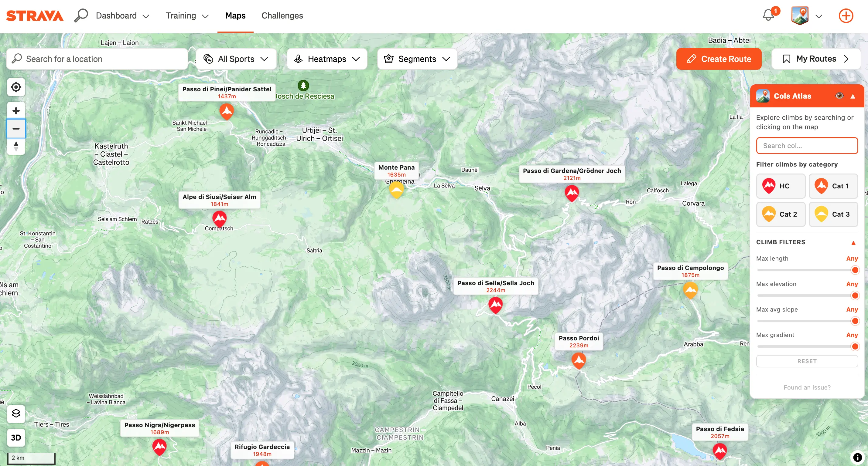Click the Create Route button
Screen dimensions: 868x466
(x=718, y=59)
